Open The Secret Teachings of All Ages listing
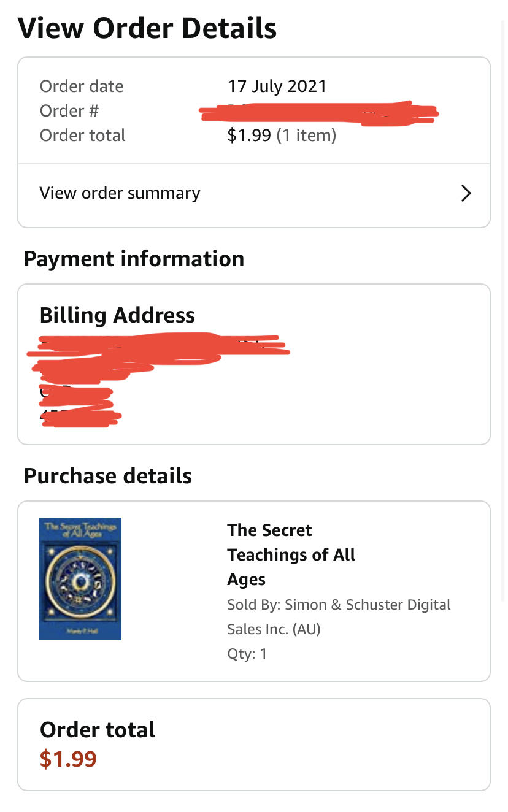The image size is (508, 812). click(x=291, y=554)
